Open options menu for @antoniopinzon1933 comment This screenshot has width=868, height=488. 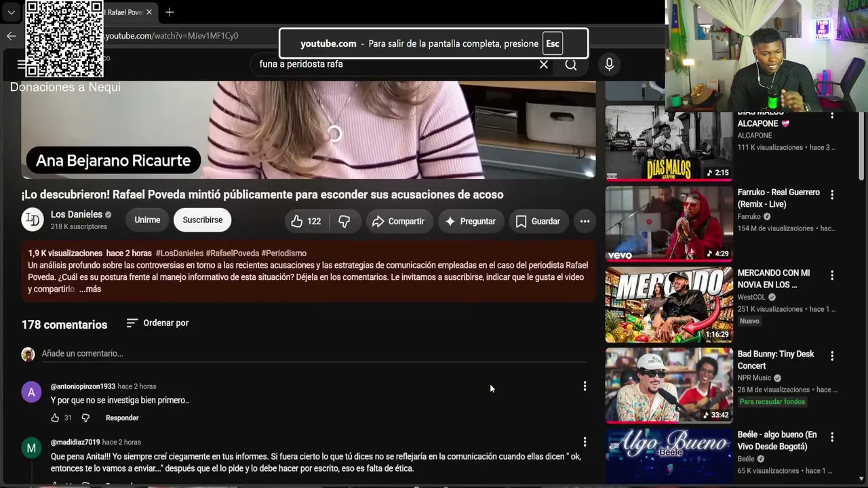coord(585,386)
